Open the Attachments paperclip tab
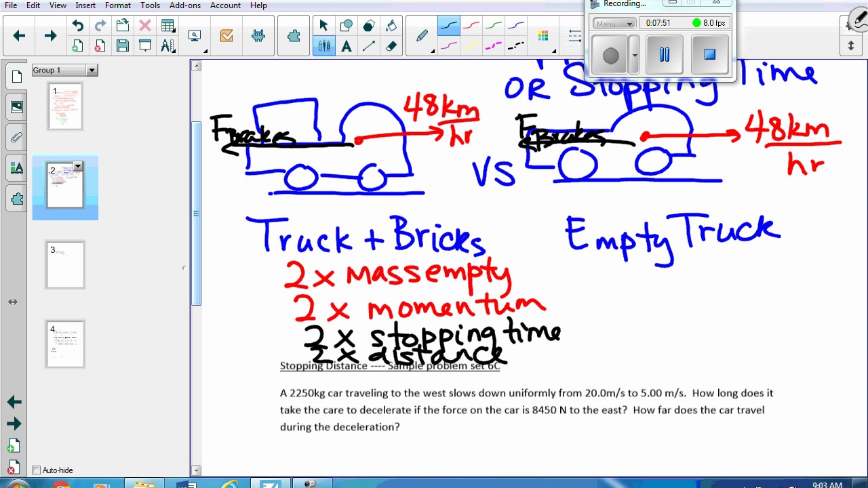868x488 pixels. pyautogui.click(x=17, y=138)
